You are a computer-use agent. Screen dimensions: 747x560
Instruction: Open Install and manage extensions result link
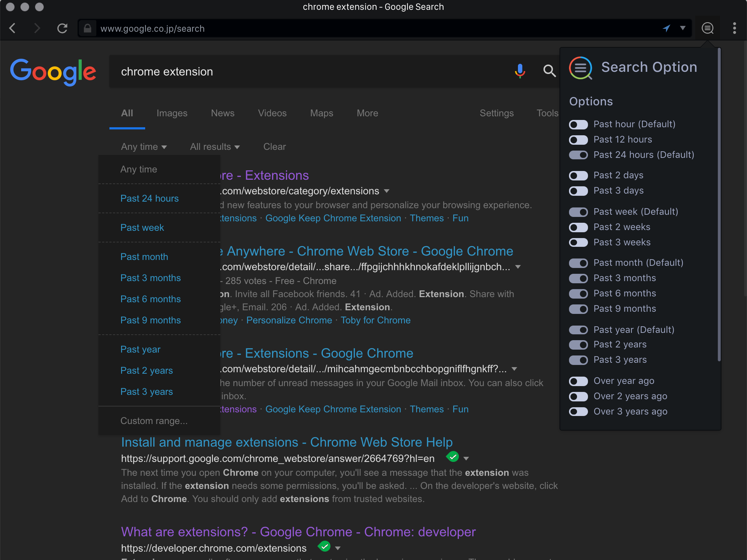287,442
